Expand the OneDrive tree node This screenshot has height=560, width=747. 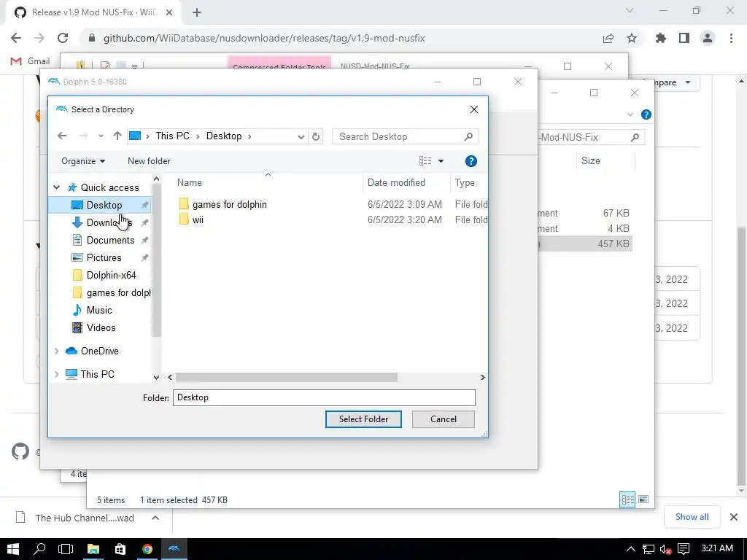[57, 351]
